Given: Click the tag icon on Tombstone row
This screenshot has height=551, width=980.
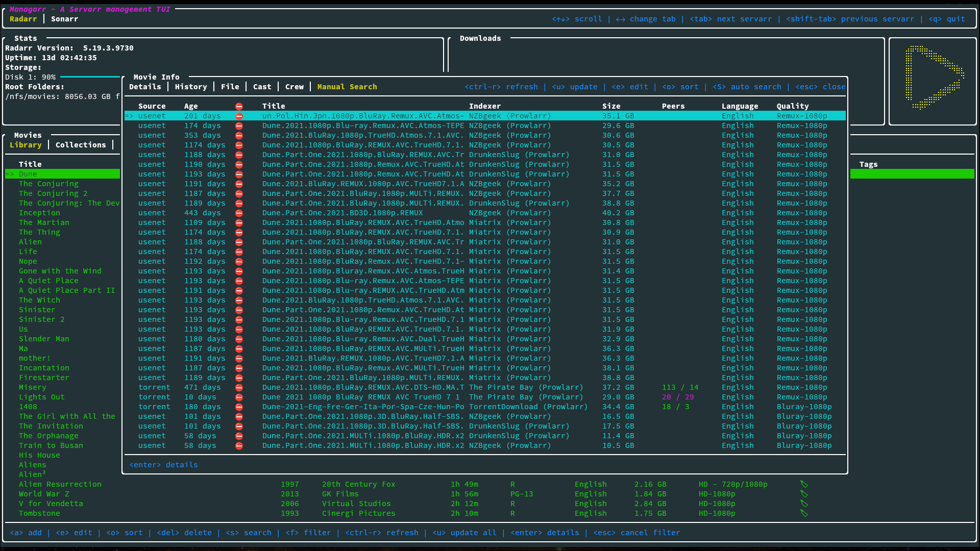Looking at the screenshot, I should 804,513.
